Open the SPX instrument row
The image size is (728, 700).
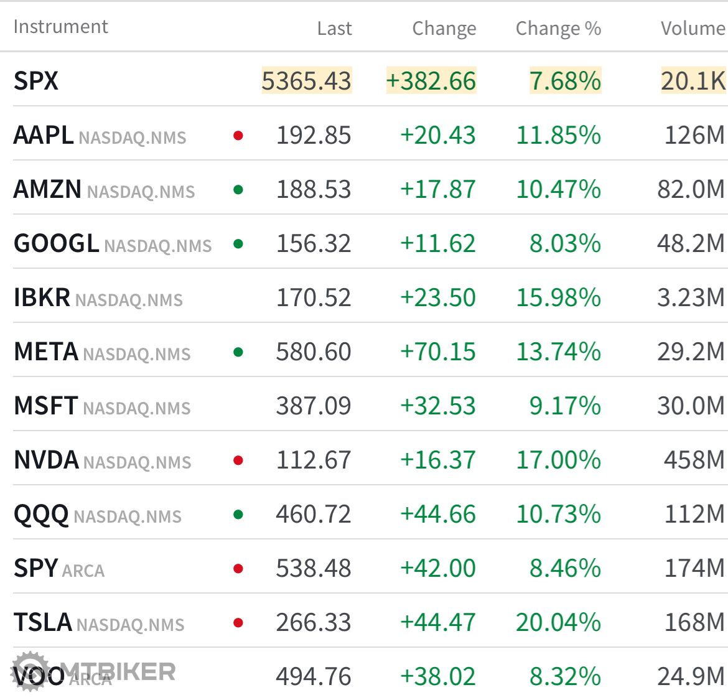pyautogui.click(x=36, y=81)
